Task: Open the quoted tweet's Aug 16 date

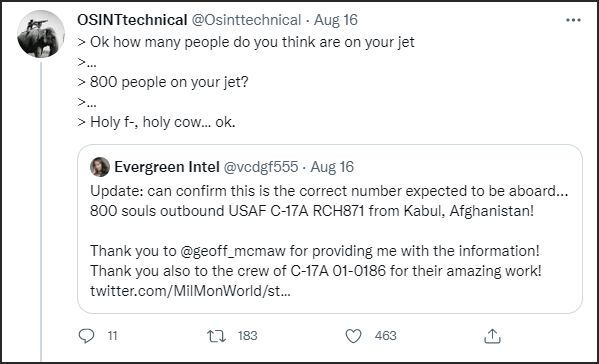Action: click(x=332, y=167)
